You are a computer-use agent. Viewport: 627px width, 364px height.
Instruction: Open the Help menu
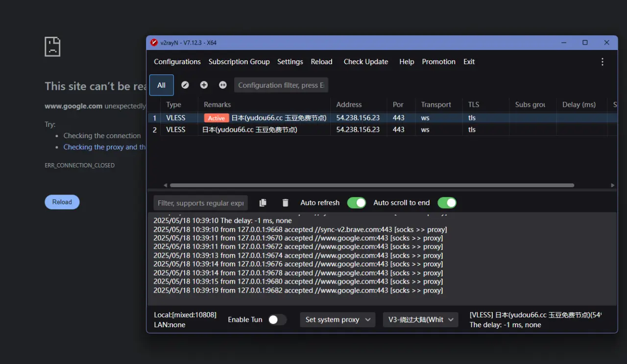coord(407,62)
